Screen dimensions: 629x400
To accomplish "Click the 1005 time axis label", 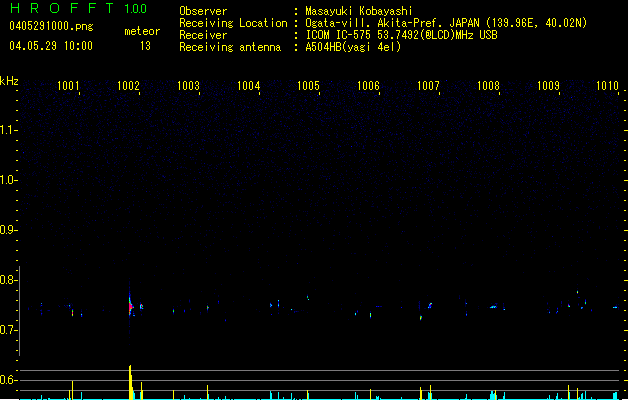I will 308,85.
